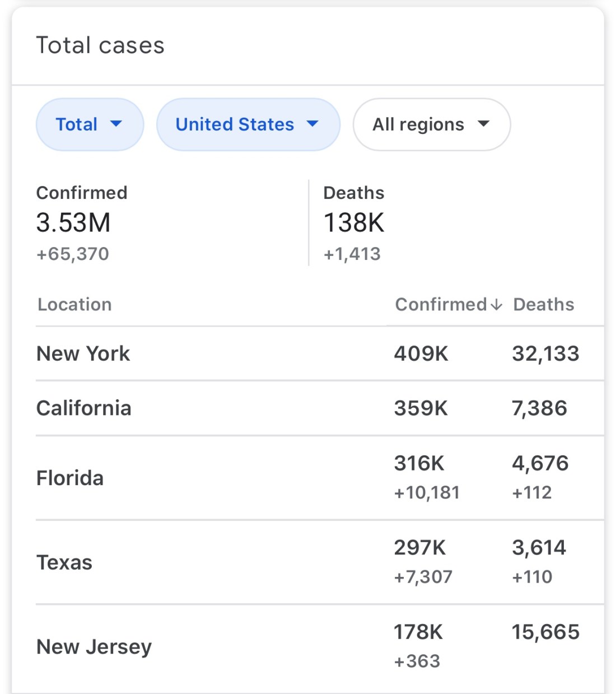Click New Jersey's 15,665 deaths figure
Image resolution: width=616 pixels, height=694 pixels.
click(x=545, y=632)
